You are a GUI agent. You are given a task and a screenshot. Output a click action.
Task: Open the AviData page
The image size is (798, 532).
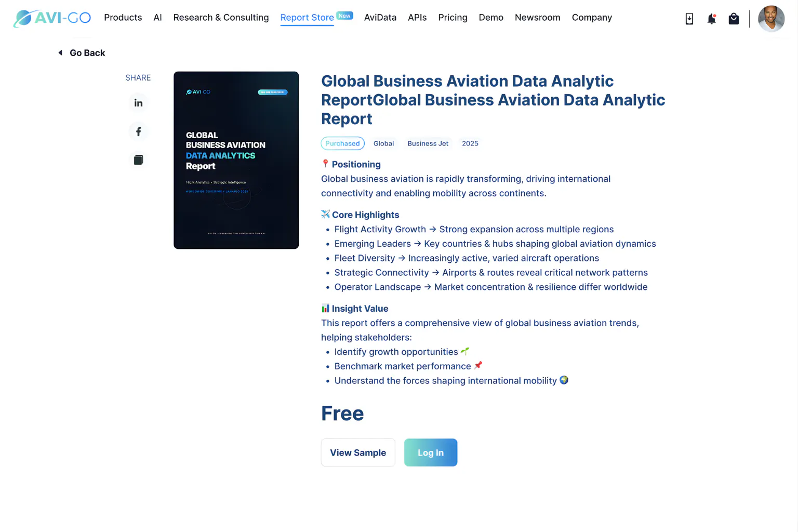[380, 18]
